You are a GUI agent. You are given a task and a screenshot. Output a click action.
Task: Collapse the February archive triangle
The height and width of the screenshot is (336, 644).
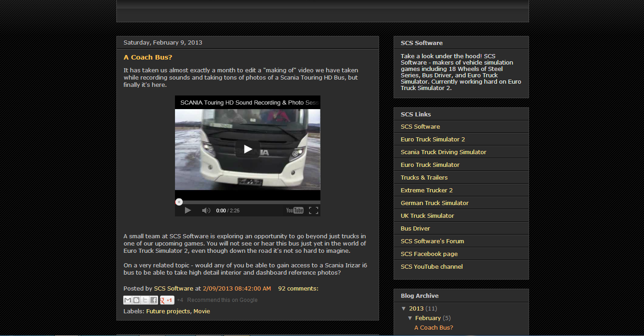click(410, 318)
